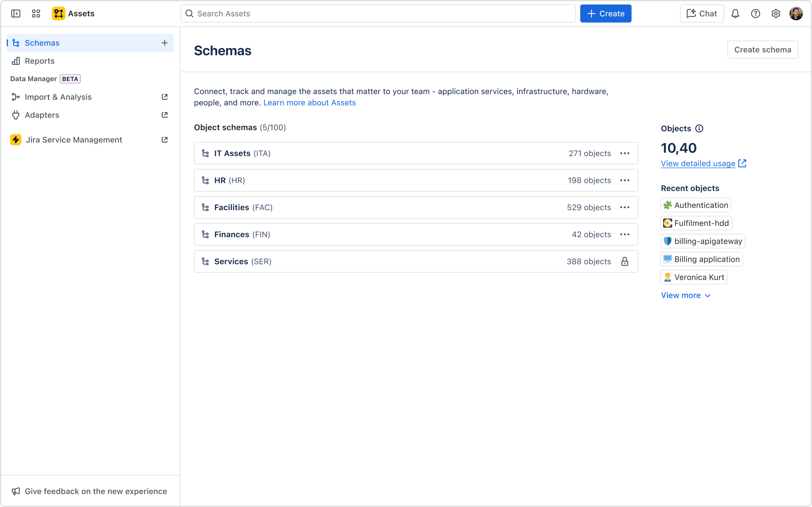Image resolution: width=812 pixels, height=507 pixels.
Task: Open the Chat button in top bar
Action: coord(702,13)
